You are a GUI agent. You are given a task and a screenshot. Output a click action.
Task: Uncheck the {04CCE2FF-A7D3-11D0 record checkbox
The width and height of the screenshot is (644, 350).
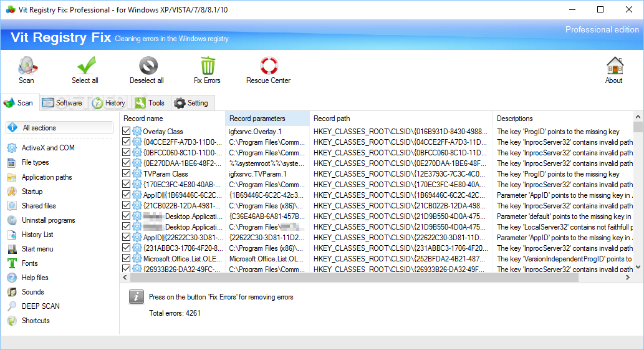[126, 142]
